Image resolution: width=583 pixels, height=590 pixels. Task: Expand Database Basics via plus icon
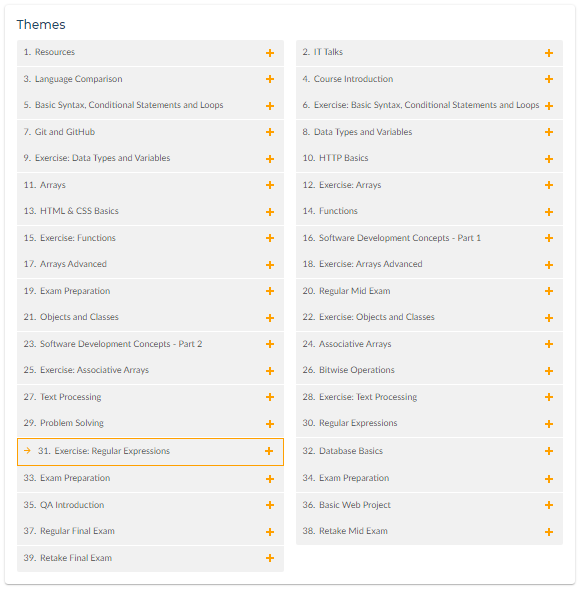click(x=549, y=451)
